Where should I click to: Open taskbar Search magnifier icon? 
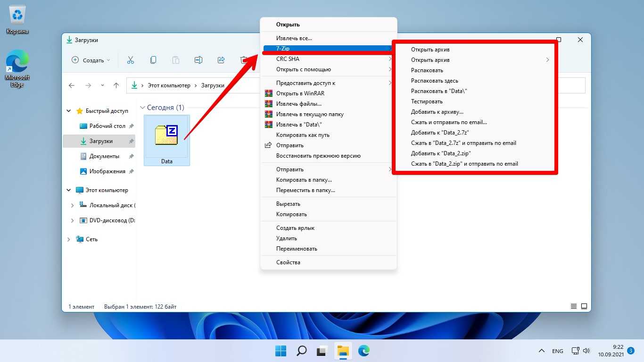(301, 351)
